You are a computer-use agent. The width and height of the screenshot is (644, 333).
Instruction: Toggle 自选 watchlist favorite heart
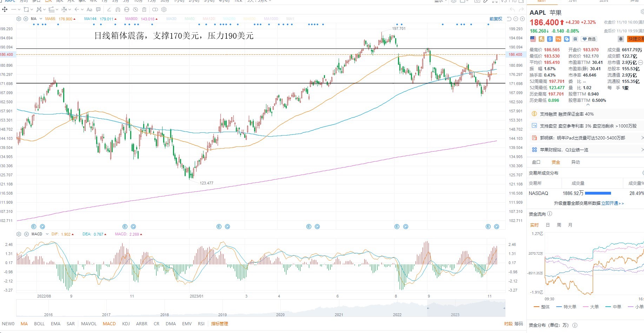589,39
